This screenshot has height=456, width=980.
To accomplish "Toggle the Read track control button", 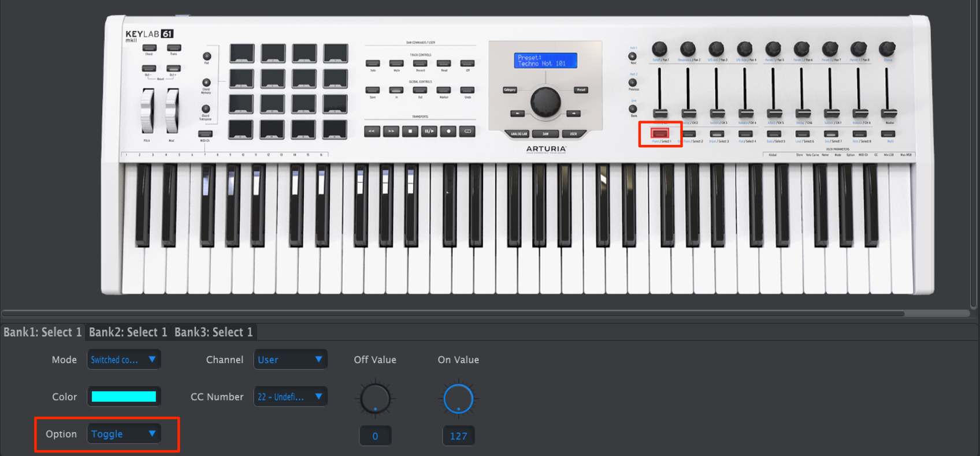I will [x=444, y=63].
